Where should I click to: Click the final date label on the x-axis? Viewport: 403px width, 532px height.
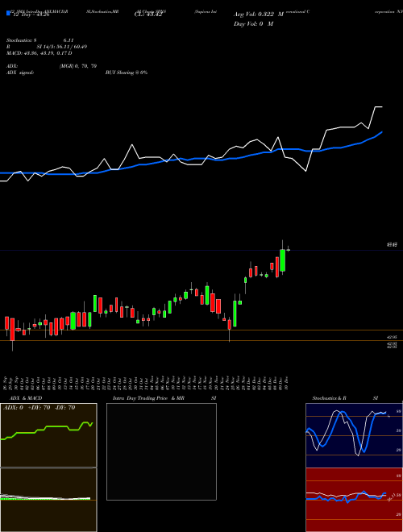288,383
